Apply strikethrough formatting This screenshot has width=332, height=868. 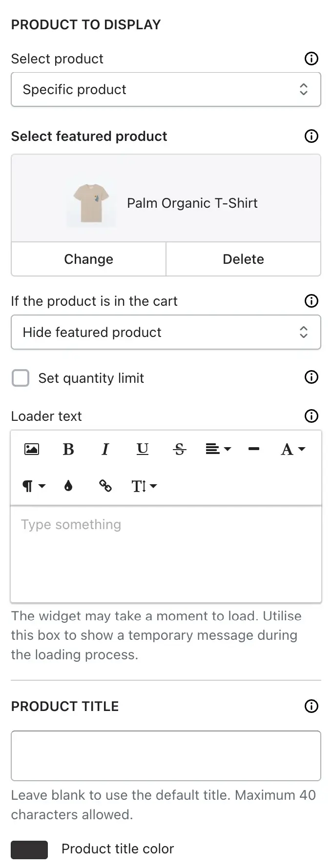tap(180, 449)
